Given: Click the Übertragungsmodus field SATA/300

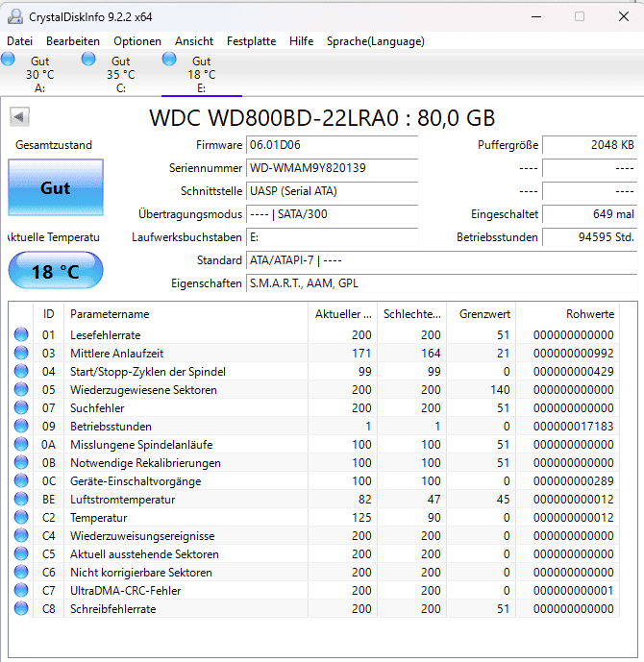Looking at the screenshot, I should (x=332, y=214).
